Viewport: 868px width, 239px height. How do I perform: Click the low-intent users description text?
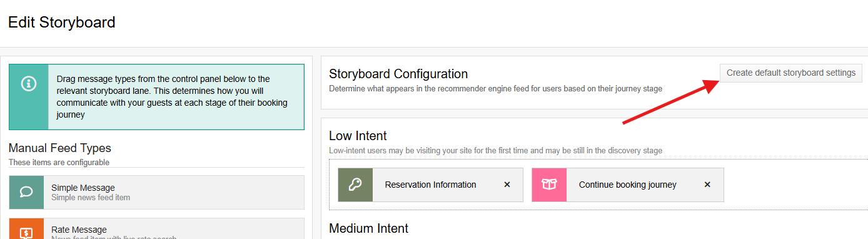[495, 151]
